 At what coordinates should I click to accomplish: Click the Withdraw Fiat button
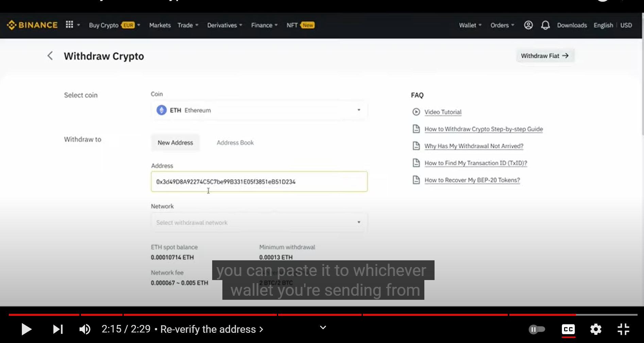[x=545, y=55]
